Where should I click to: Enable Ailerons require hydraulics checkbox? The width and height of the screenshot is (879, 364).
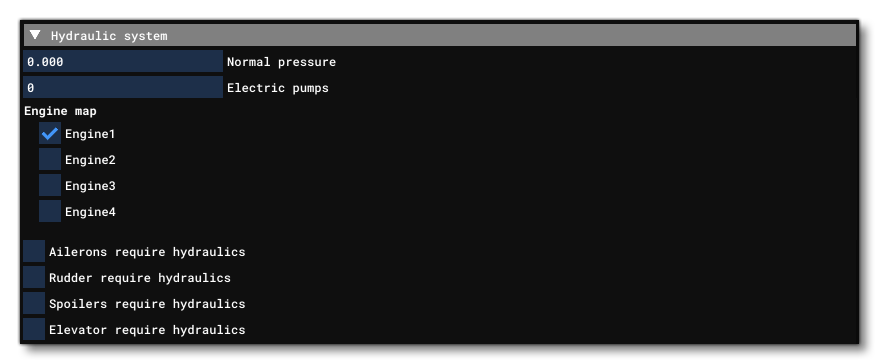34,251
